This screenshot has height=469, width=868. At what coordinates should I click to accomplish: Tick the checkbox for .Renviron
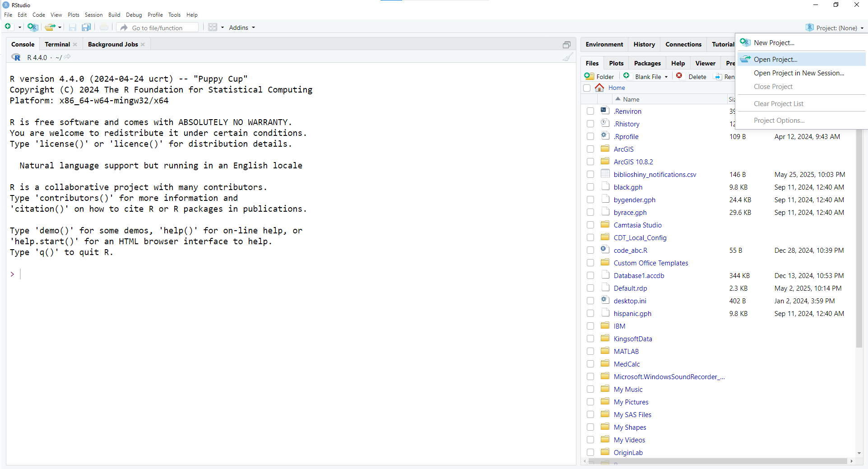(590, 111)
